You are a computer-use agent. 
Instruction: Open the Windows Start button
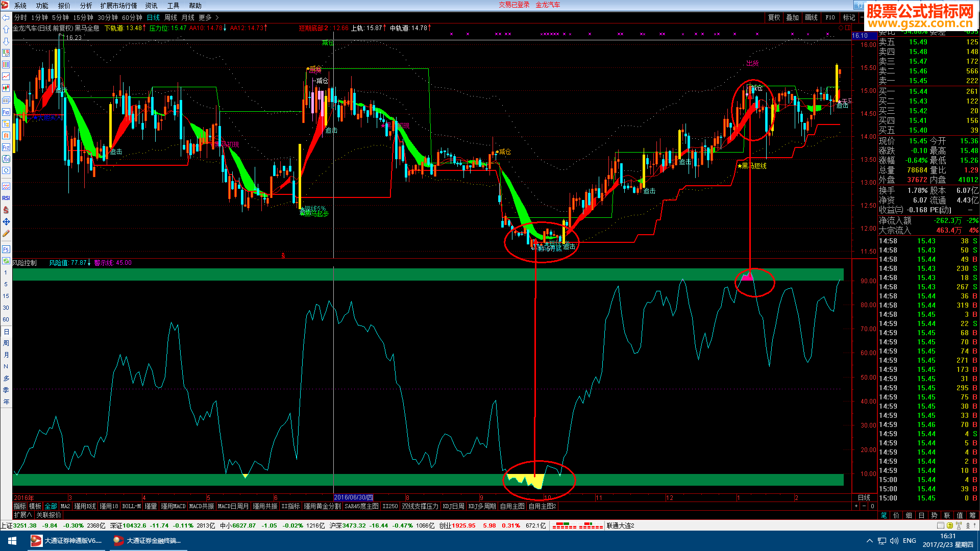tap(12, 541)
